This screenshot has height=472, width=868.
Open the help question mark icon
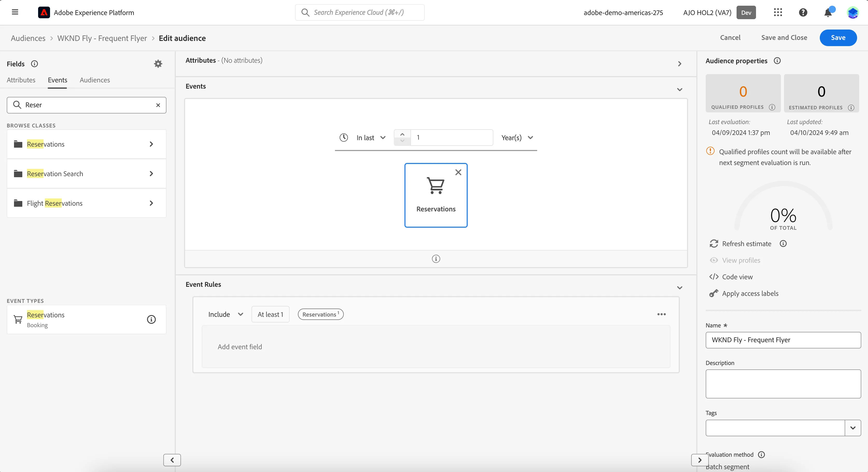803,12
